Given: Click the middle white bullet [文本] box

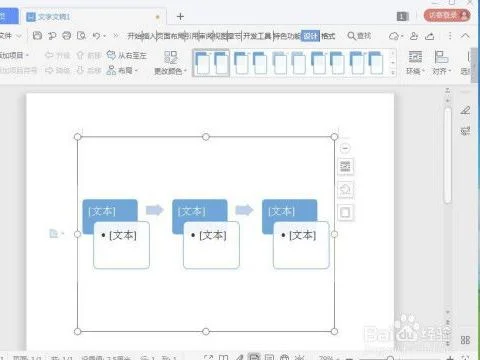Looking at the screenshot, I should click(x=211, y=245).
